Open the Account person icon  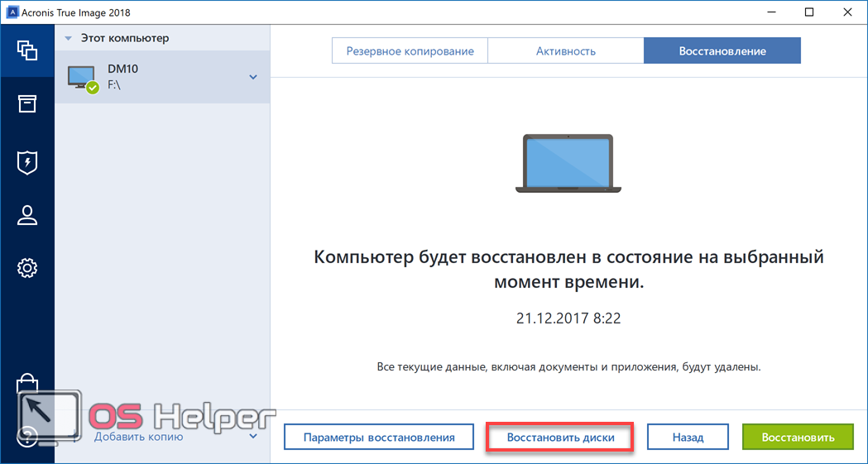point(27,215)
